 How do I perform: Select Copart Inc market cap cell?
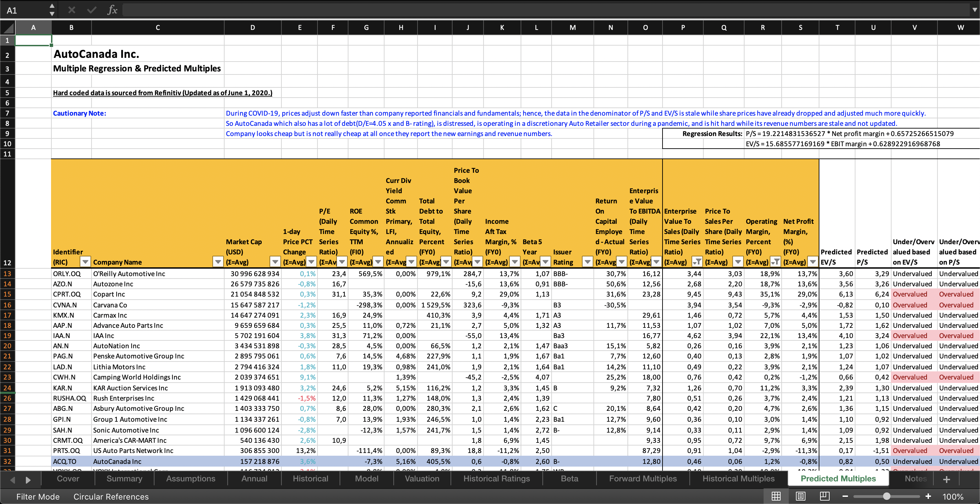point(252,294)
